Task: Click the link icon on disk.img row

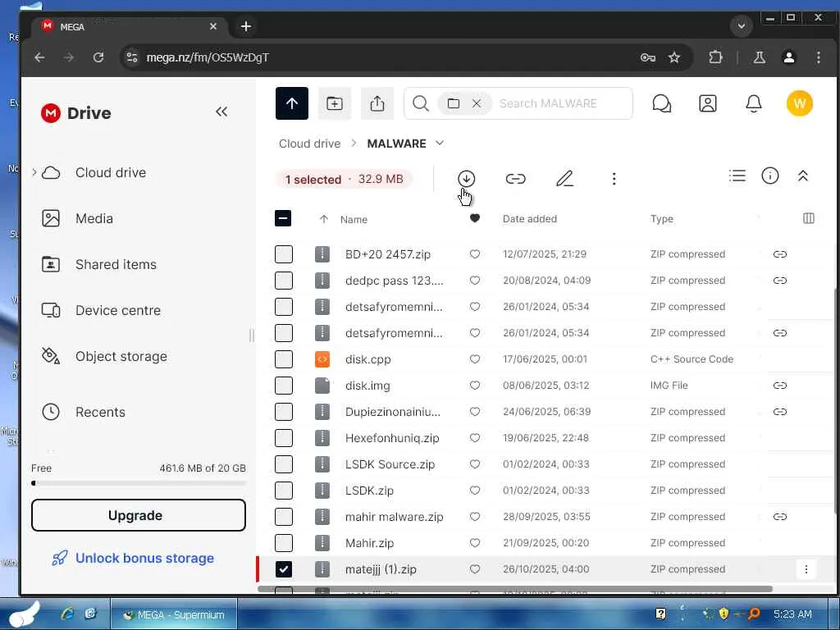Action: [780, 386]
